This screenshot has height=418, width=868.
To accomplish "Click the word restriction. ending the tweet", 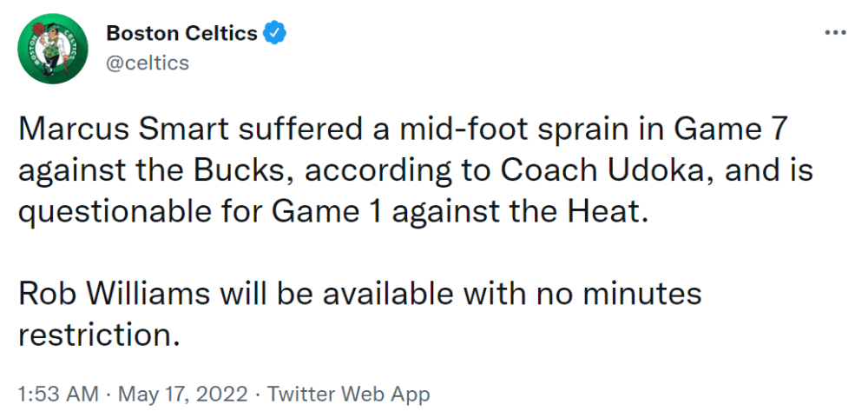I will (x=100, y=335).
